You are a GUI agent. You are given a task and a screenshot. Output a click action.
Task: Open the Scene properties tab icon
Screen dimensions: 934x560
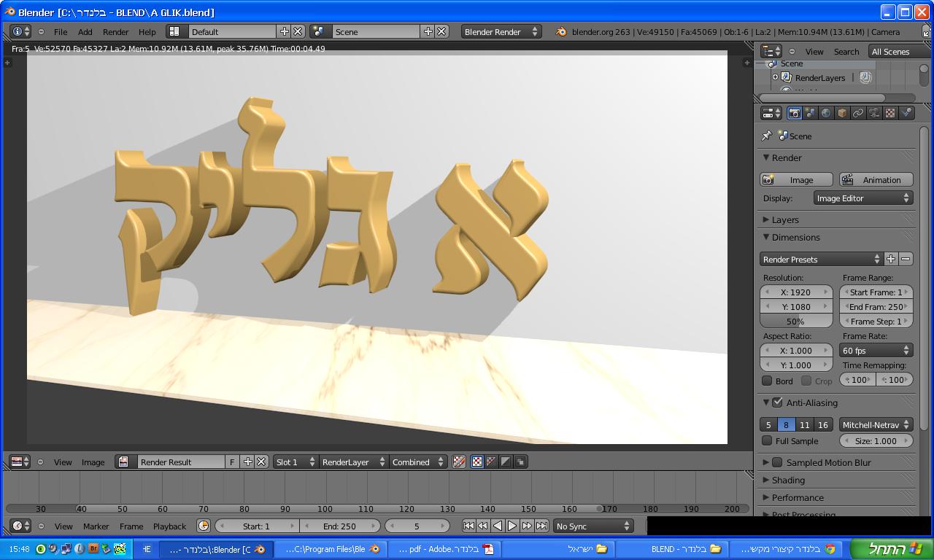pyautogui.click(x=810, y=113)
